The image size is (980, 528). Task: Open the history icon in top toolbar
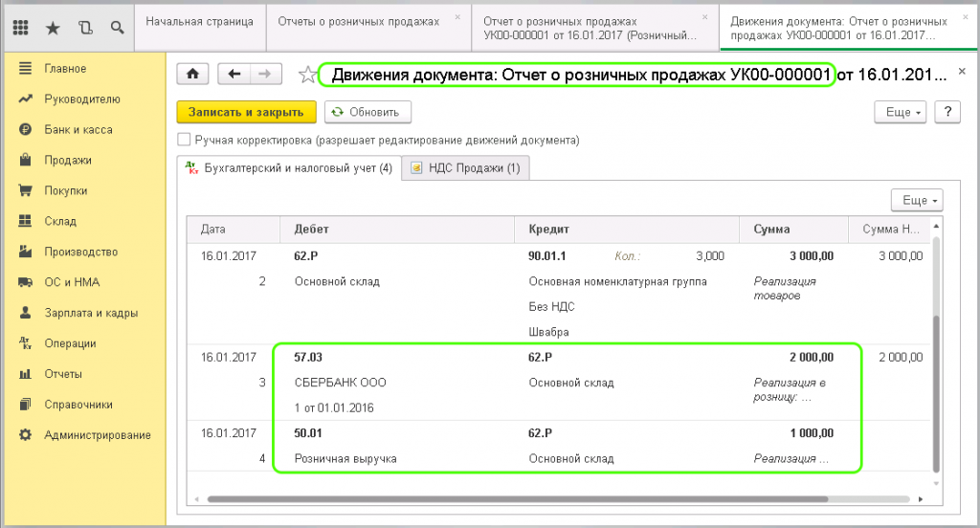click(x=85, y=28)
